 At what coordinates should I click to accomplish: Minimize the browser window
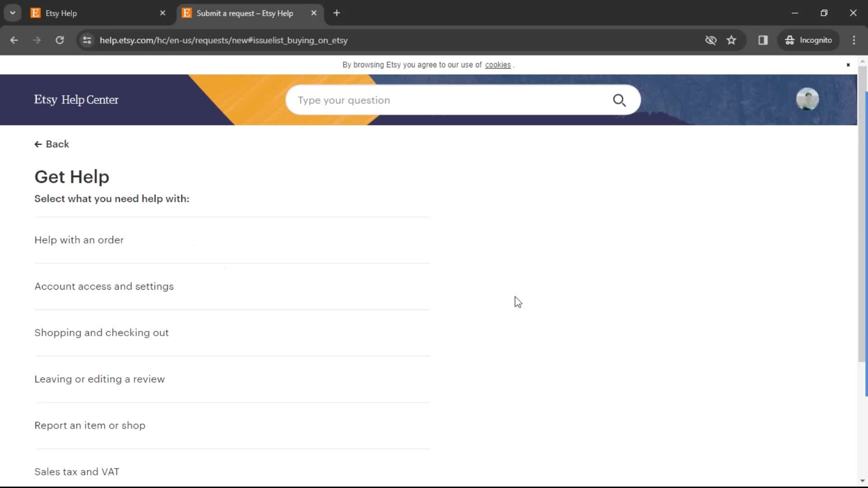tap(795, 13)
